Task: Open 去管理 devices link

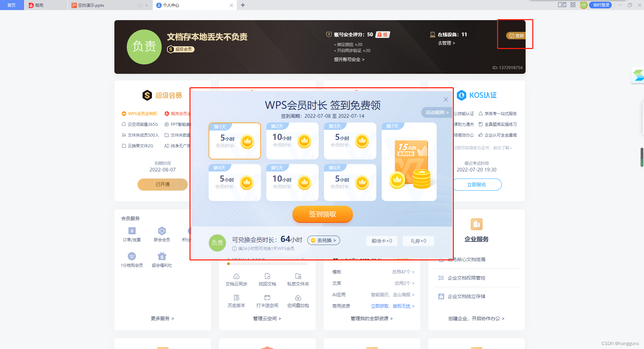Action: (446, 43)
